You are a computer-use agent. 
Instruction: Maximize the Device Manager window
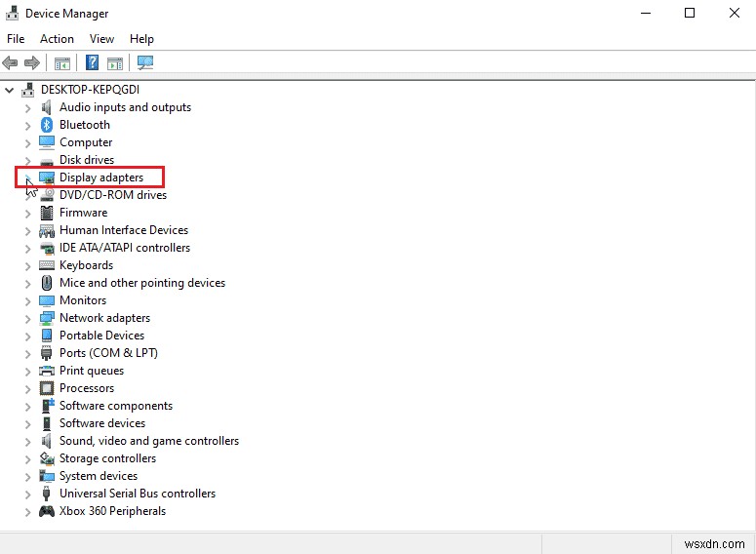690,13
